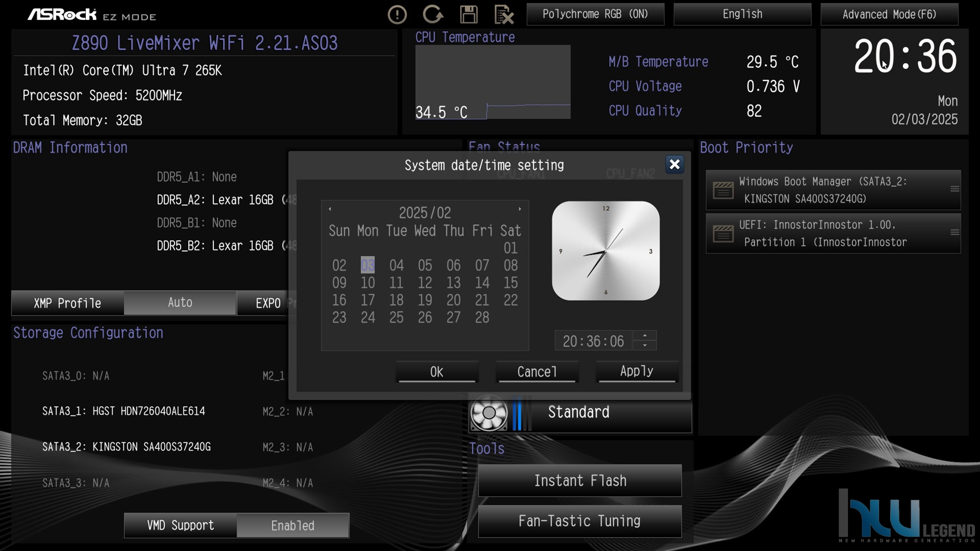Click SATA3_3: N/A entry
Screen dimensions: 980x551
click(x=75, y=483)
